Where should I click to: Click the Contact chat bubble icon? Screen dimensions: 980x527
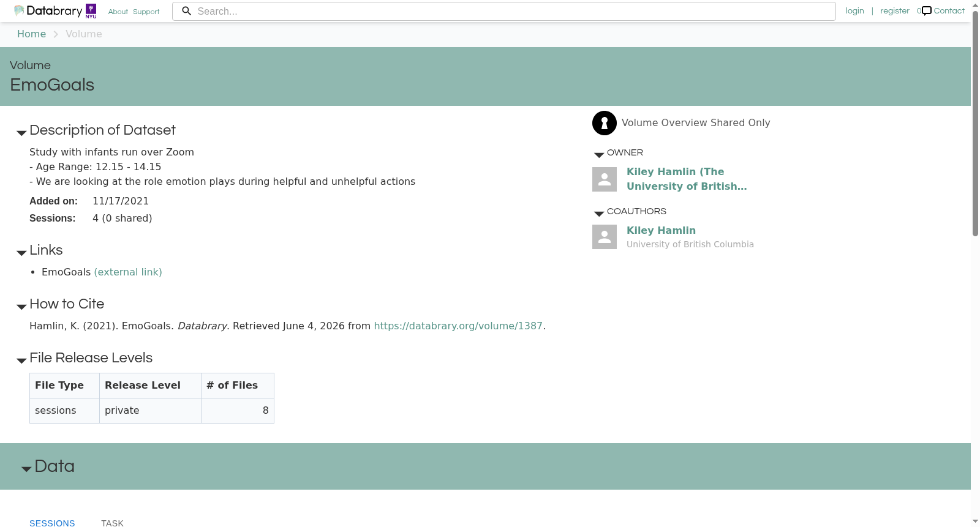tap(927, 10)
